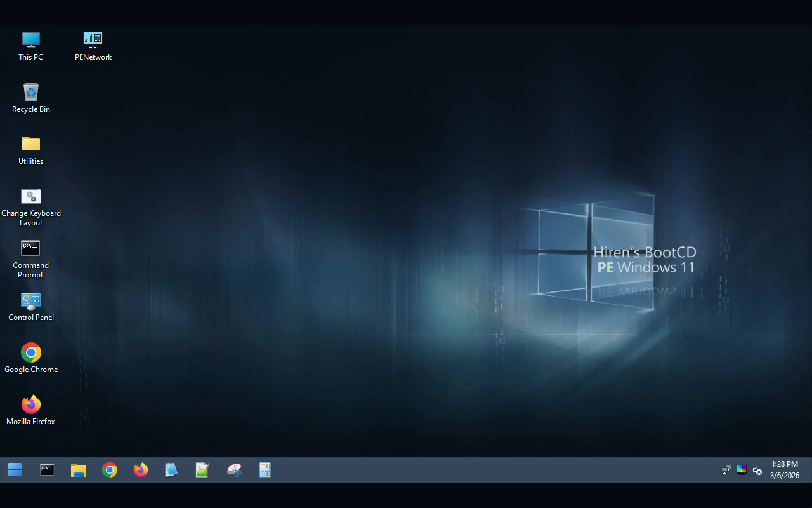The image size is (812, 508).
Task: Select the Change Keyboard Layout desktop shortcut
Action: pos(31,207)
